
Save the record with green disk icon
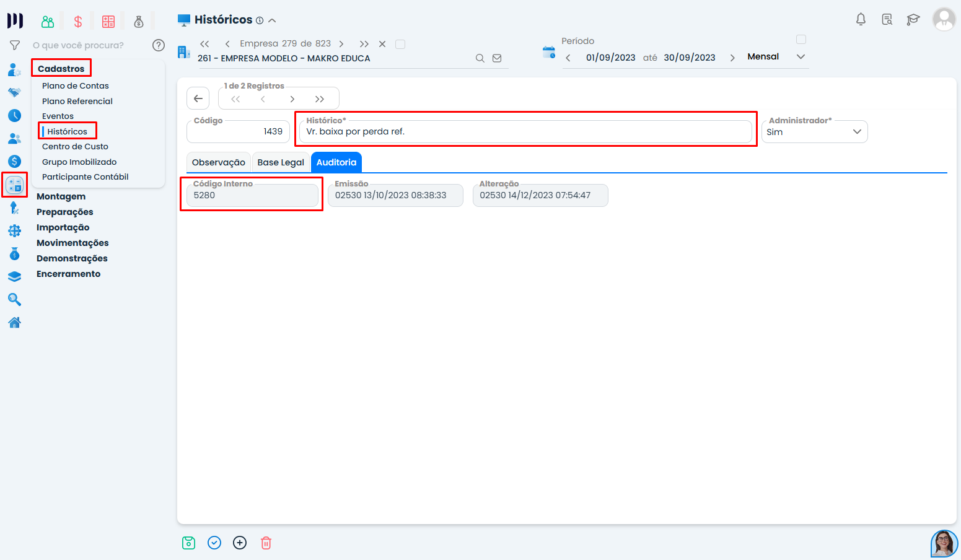189,543
